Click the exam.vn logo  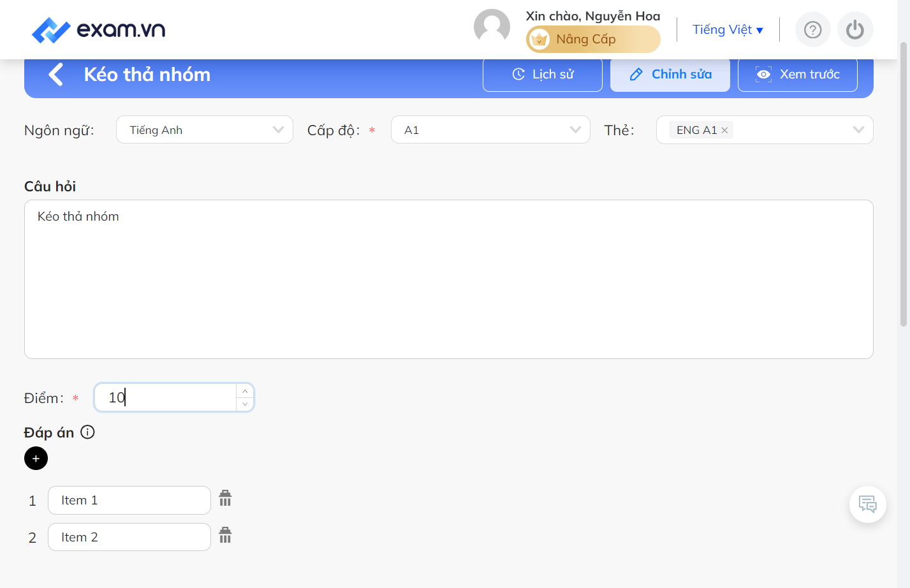[99, 30]
